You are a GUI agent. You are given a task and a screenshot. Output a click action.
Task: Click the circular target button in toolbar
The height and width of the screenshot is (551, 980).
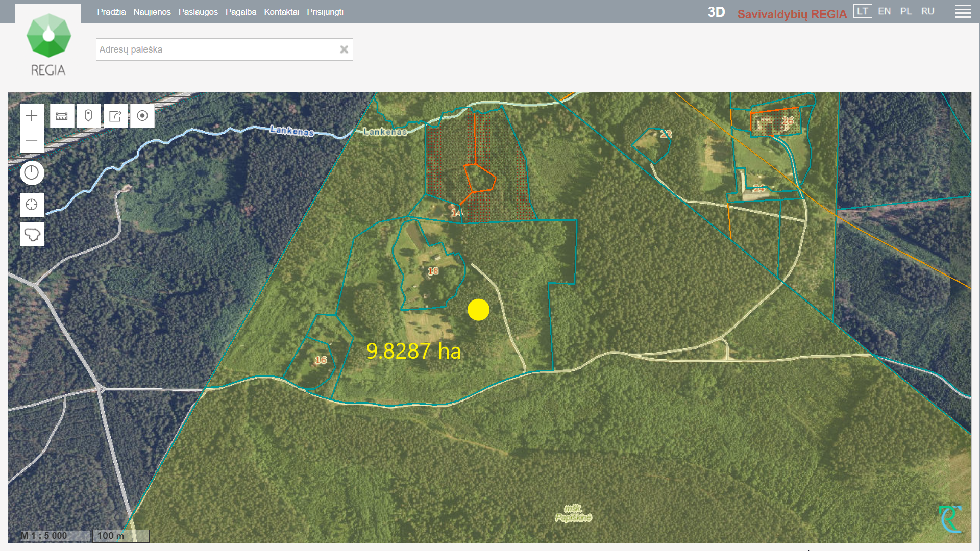point(142,116)
